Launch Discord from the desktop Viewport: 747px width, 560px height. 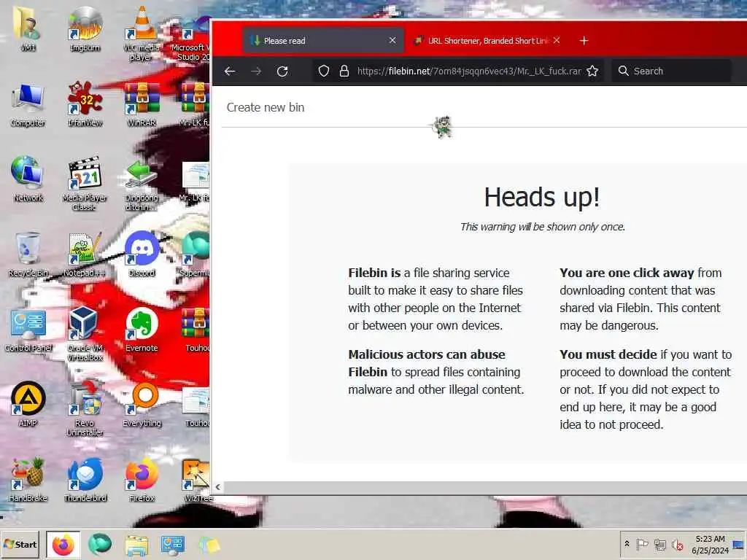142,254
